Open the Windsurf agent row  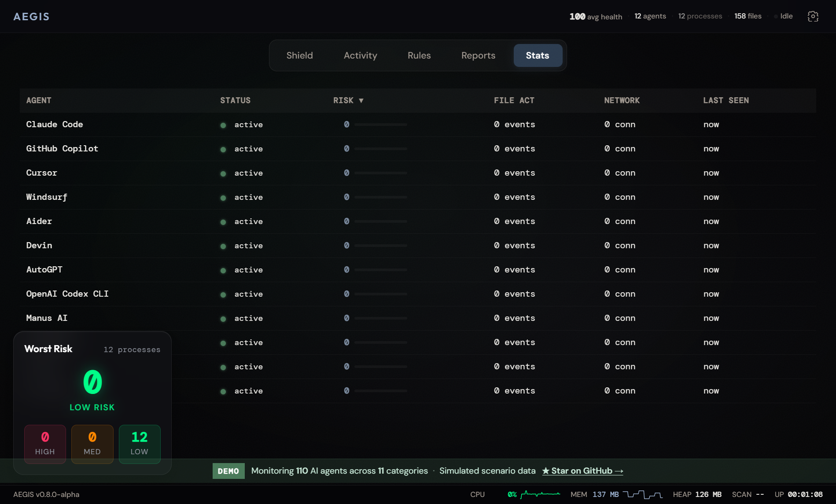pyautogui.click(x=418, y=197)
